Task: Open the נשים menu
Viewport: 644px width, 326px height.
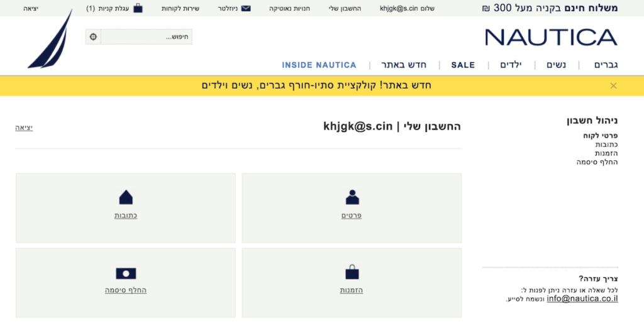Action: (556, 65)
